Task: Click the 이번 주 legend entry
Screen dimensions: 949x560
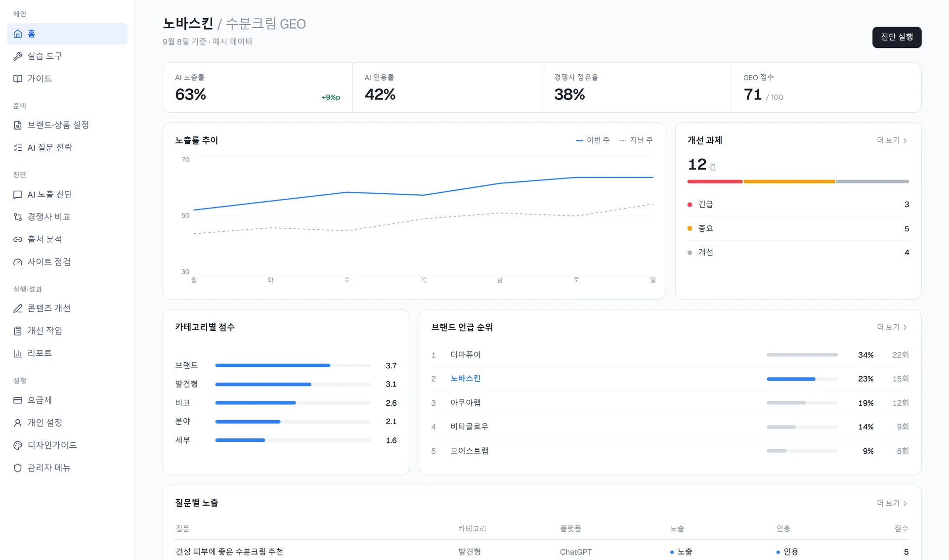Action: (593, 140)
